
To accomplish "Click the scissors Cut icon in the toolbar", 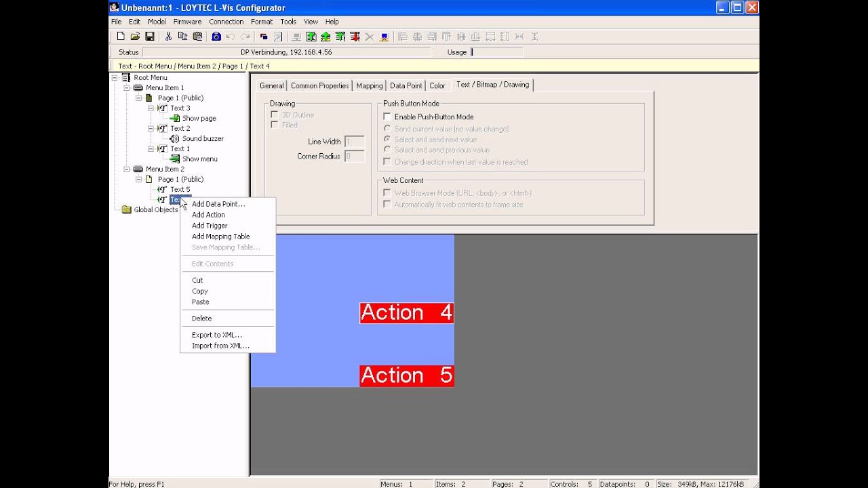I will (169, 37).
